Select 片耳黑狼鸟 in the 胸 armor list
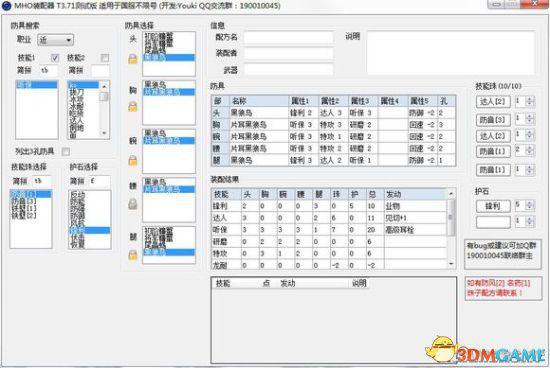This screenshot has height=368, width=550. (169, 92)
